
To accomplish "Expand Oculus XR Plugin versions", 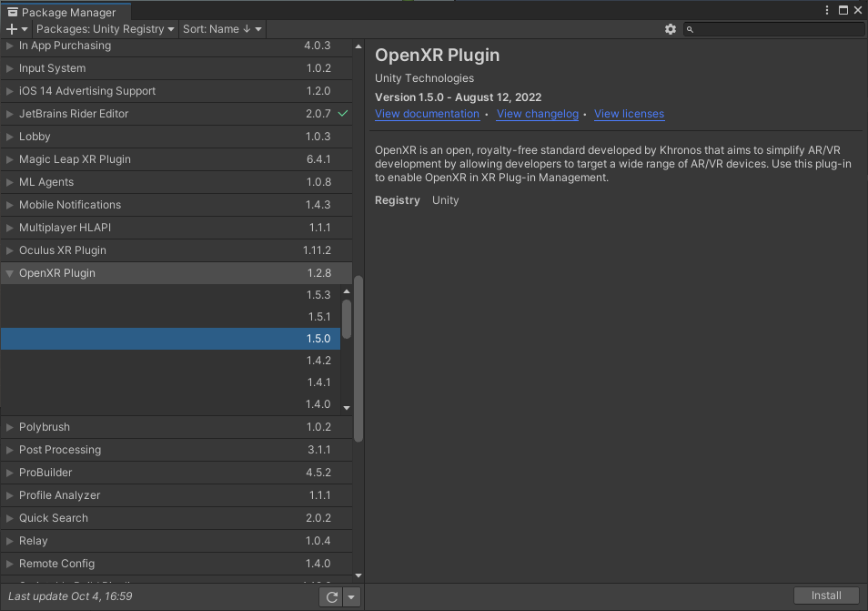I will click(x=9, y=250).
